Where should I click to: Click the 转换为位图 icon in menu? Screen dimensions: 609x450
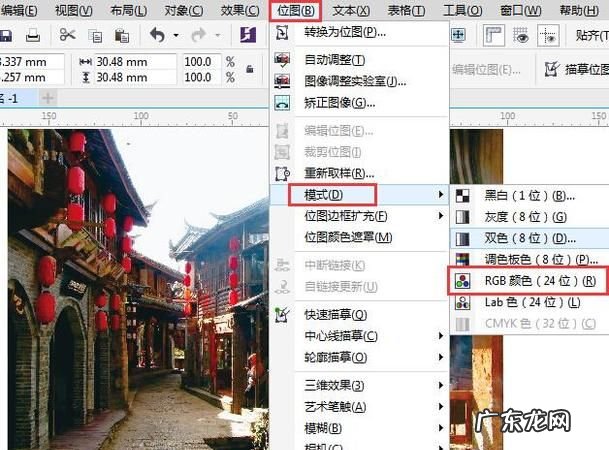click(282, 33)
